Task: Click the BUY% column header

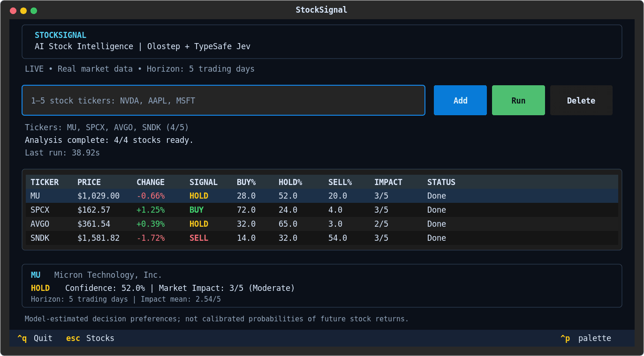Action: tap(246, 182)
